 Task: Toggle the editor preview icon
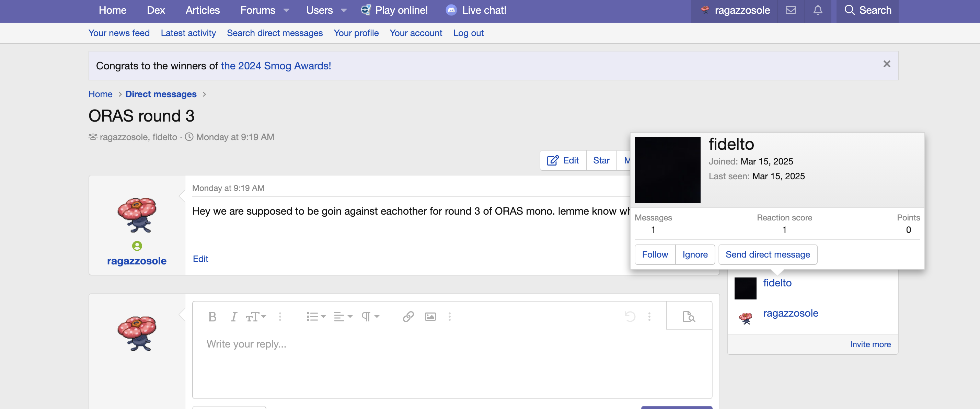click(x=689, y=317)
